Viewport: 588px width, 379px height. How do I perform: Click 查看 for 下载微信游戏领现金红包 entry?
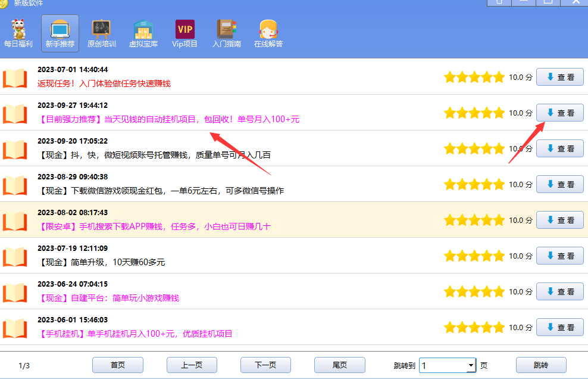tap(560, 184)
